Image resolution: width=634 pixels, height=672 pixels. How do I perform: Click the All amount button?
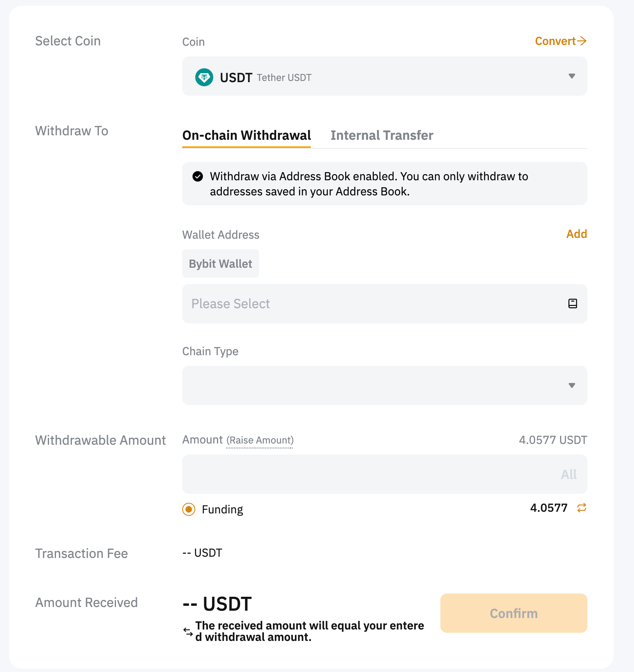pyautogui.click(x=568, y=474)
